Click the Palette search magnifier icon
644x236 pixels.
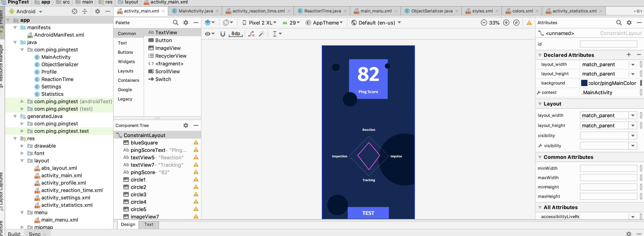pos(175,23)
